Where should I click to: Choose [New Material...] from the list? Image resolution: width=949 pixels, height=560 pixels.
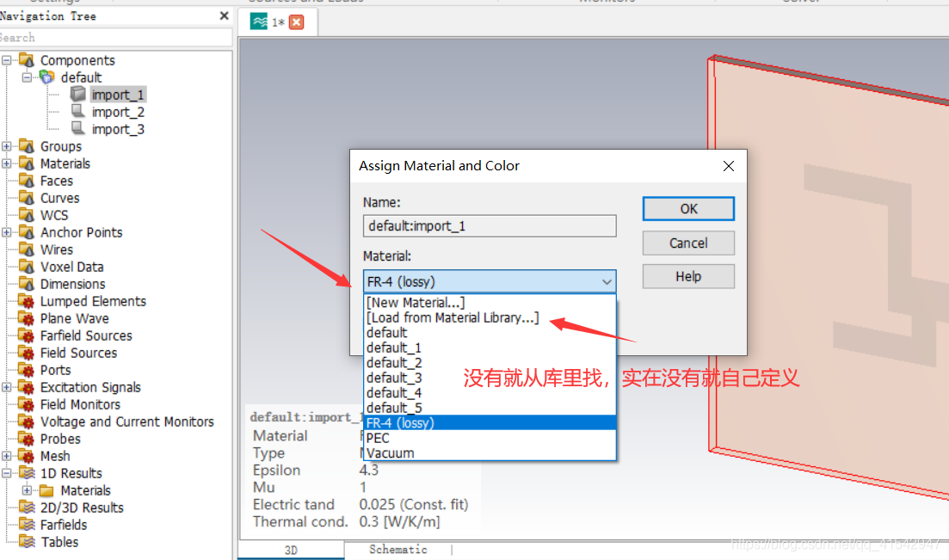(x=490, y=302)
